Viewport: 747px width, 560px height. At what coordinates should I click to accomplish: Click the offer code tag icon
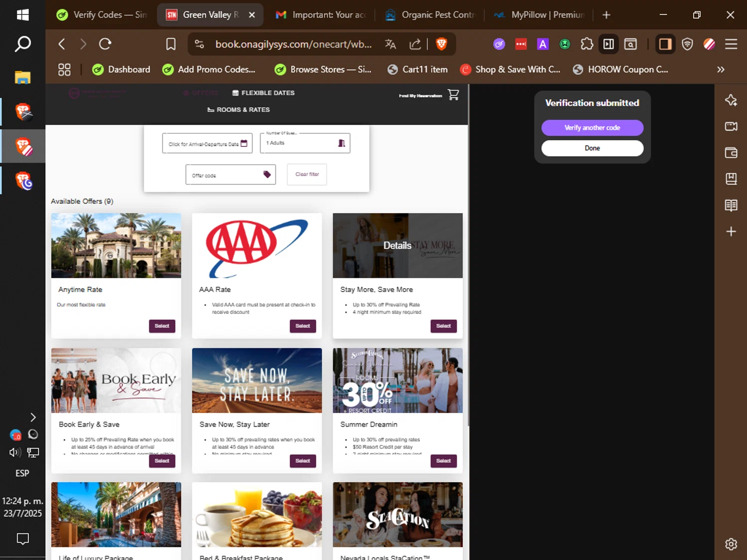267,174
